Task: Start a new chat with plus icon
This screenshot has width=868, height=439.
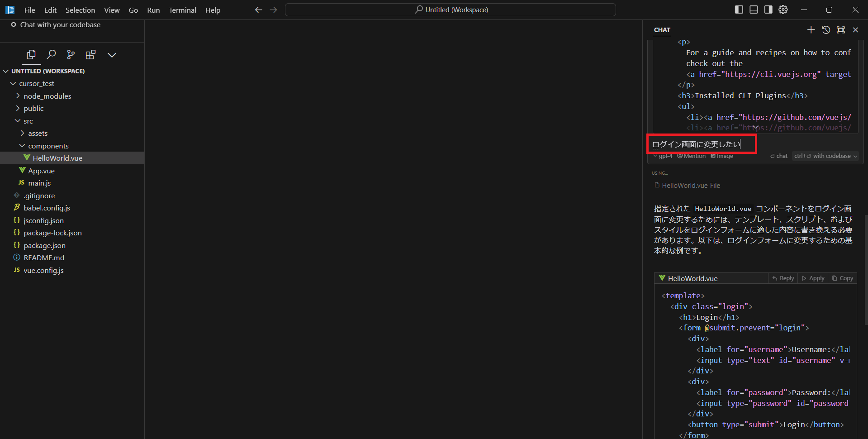Action: pos(811,30)
